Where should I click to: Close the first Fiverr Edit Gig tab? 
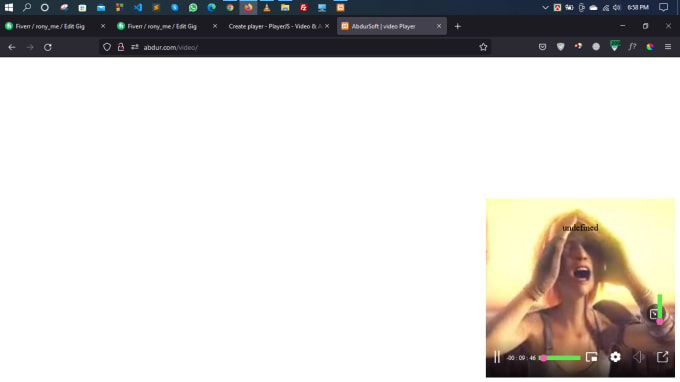click(x=103, y=26)
